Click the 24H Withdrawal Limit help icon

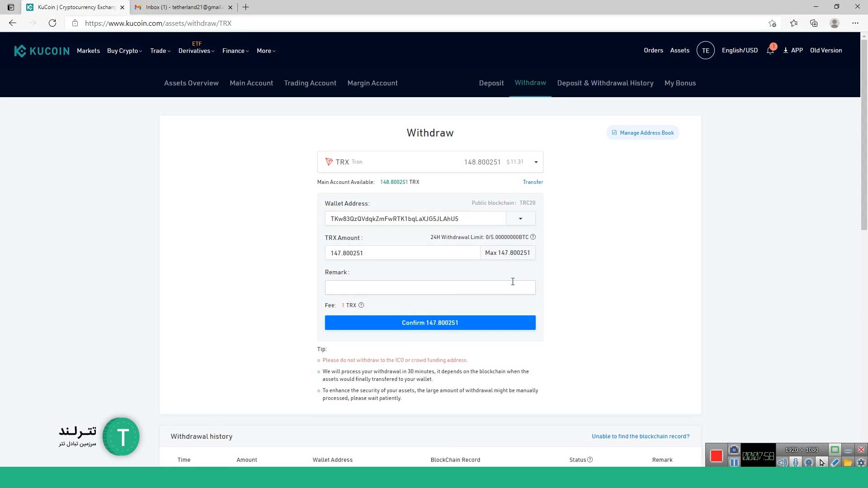(533, 237)
